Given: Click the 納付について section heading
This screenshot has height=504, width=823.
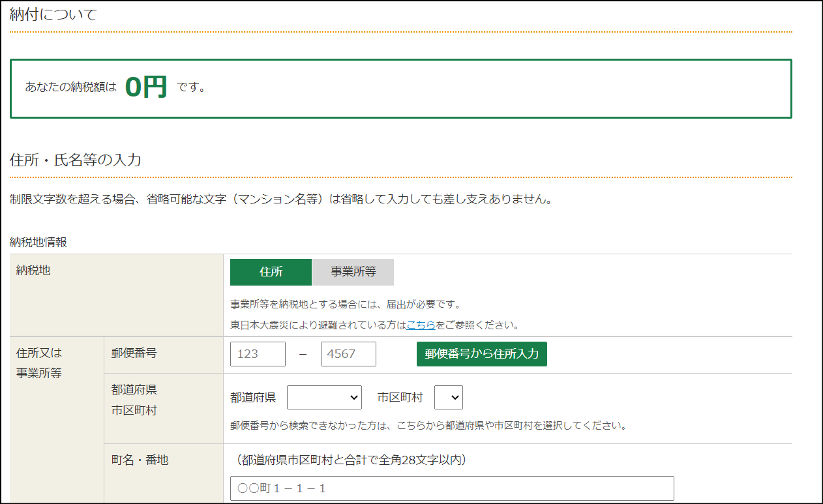Looking at the screenshot, I should [x=53, y=15].
